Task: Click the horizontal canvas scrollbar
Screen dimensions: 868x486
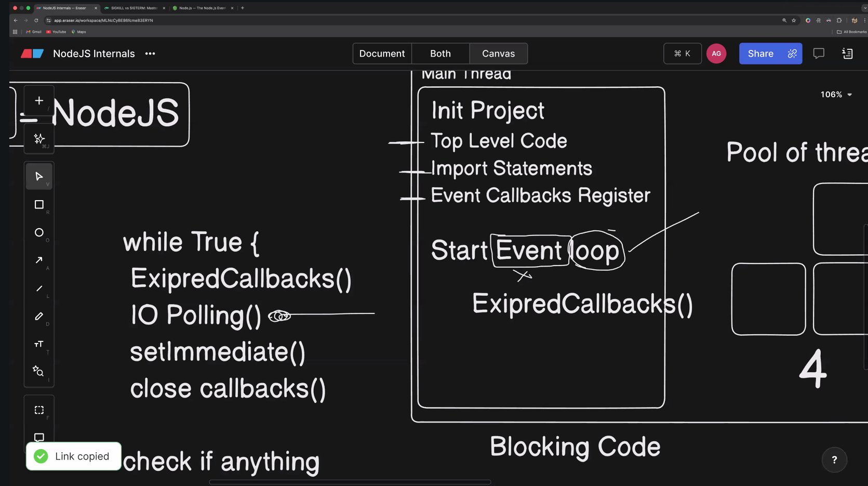Action: 350,482
